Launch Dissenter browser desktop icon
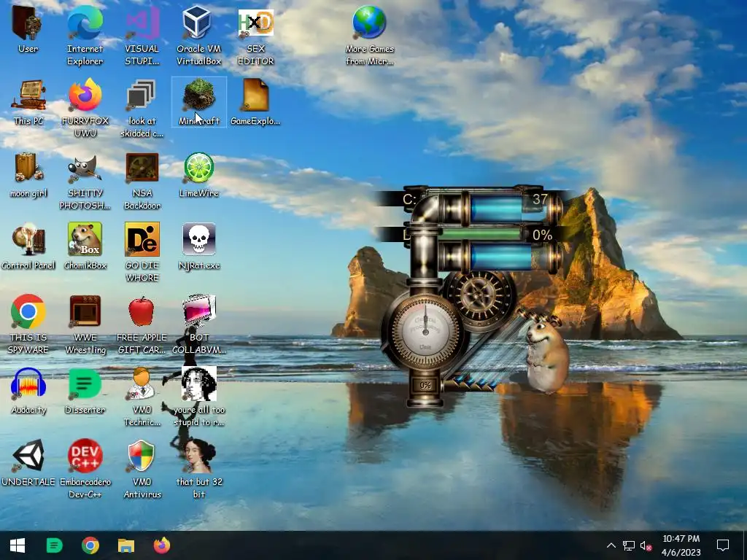The height and width of the screenshot is (560, 747). (x=85, y=384)
